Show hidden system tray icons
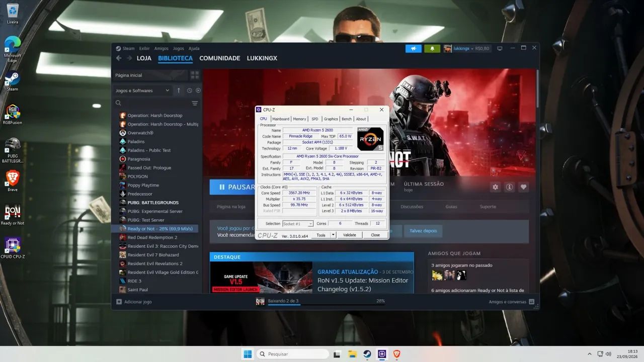This screenshot has height=362, width=644. [590, 354]
